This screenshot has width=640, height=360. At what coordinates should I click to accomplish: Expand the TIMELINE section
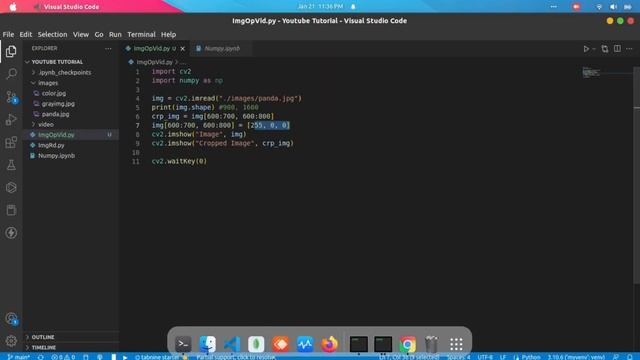pyautogui.click(x=71, y=347)
